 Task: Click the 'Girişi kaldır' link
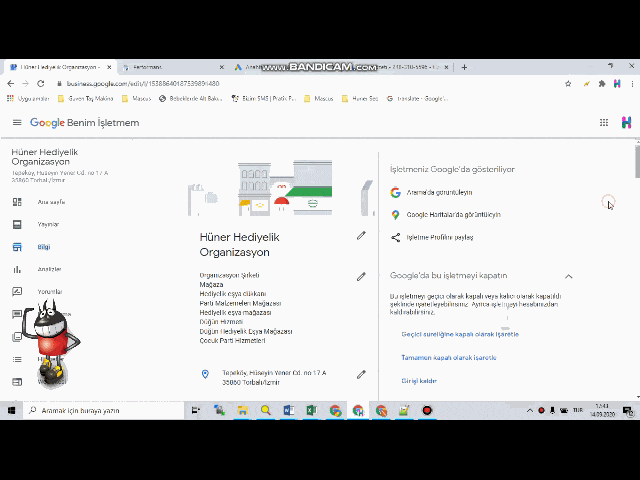(x=419, y=381)
